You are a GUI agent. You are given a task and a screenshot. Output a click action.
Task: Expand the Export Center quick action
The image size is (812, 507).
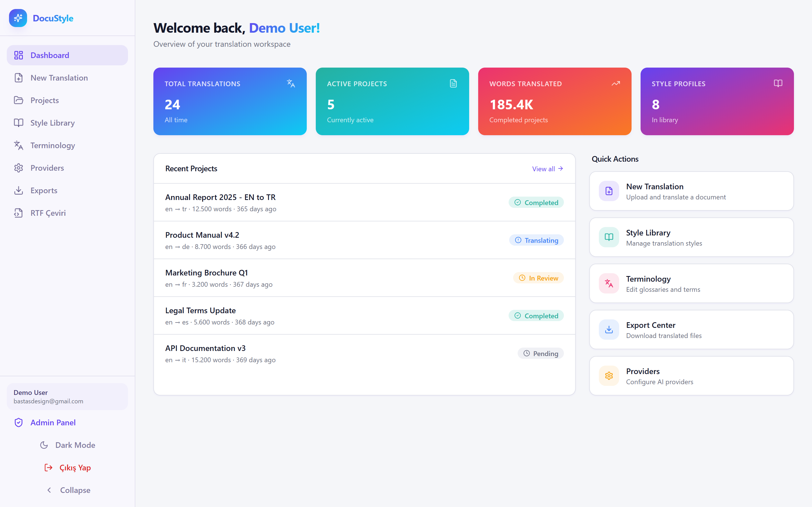[691, 329]
